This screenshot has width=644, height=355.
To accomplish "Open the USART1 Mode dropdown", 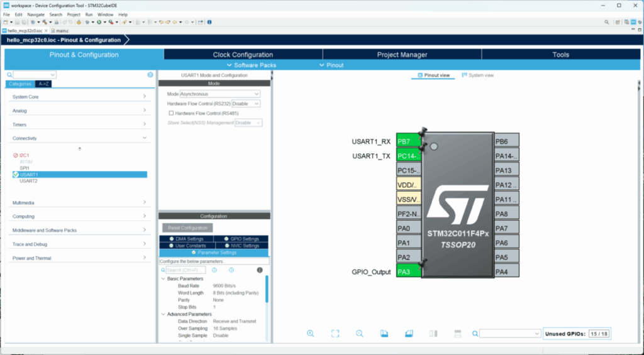I will [x=220, y=94].
